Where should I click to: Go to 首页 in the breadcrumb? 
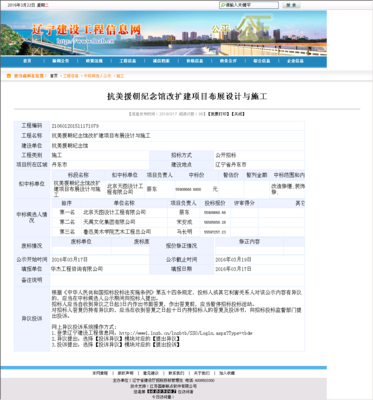(54, 76)
